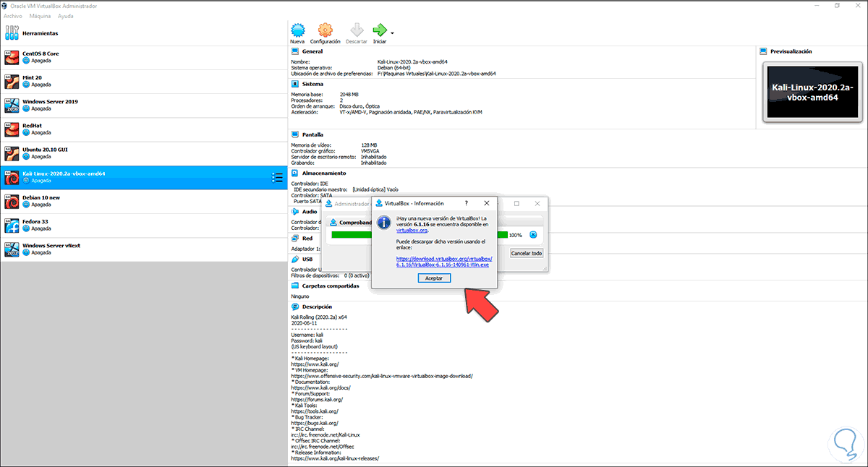Select the CentOS 8 Core machine
The width and height of the screenshot is (868, 467).
coord(144,57)
